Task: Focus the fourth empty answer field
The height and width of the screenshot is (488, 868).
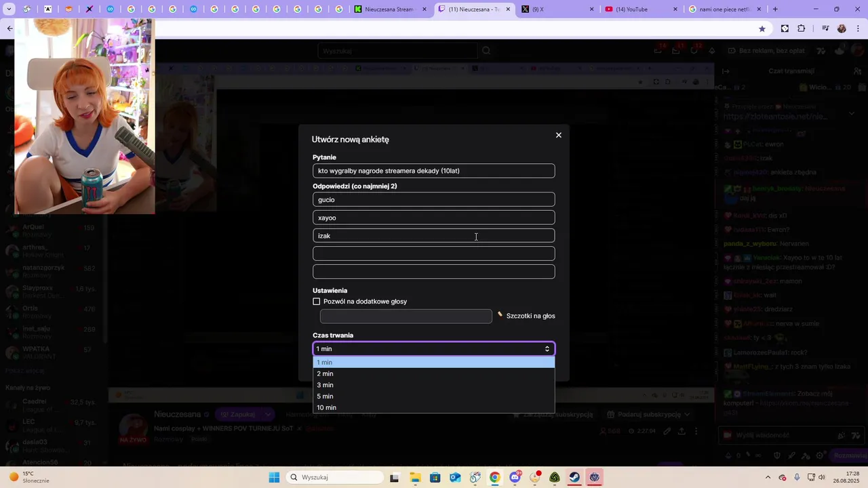Action: point(434,253)
